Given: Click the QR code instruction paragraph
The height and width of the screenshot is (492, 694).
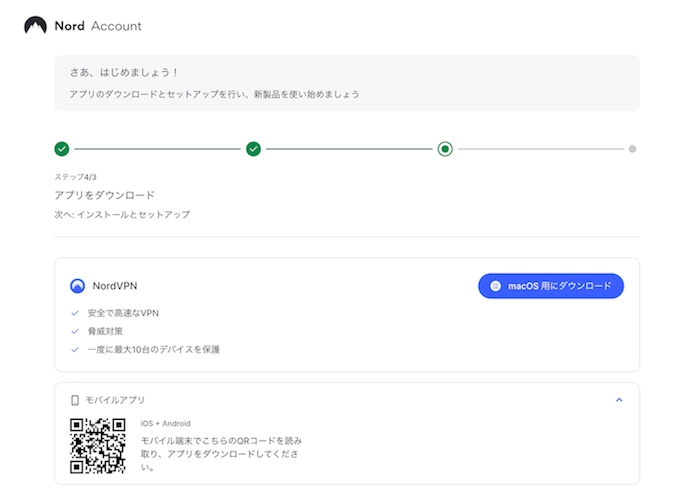Looking at the screenshot, I should 221,454.
